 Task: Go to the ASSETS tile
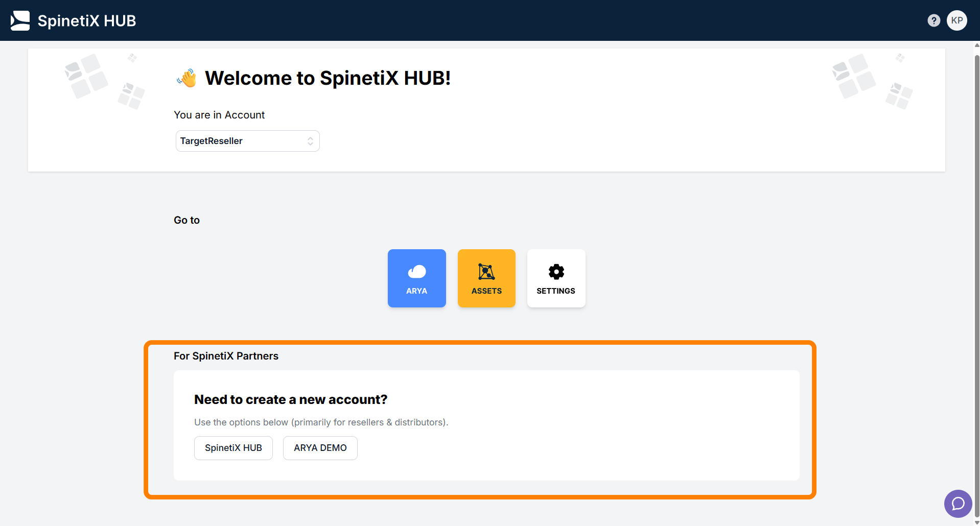(486, 278)
